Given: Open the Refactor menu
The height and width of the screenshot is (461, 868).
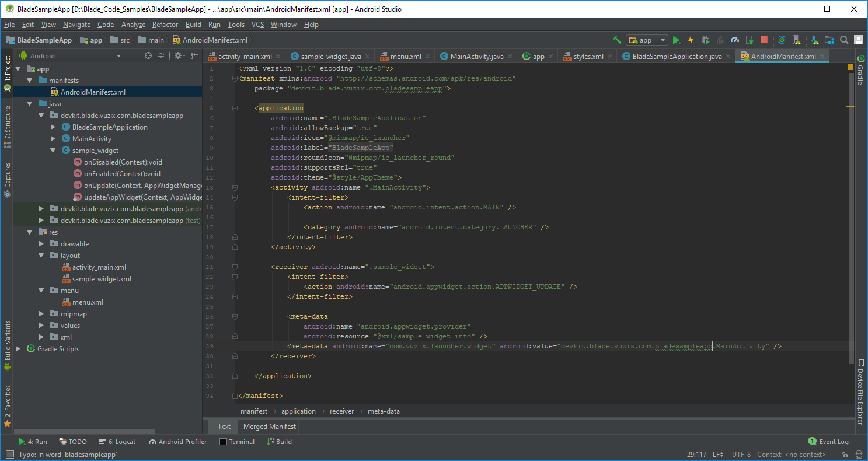Looking at the screenshot, I should 165,25.
